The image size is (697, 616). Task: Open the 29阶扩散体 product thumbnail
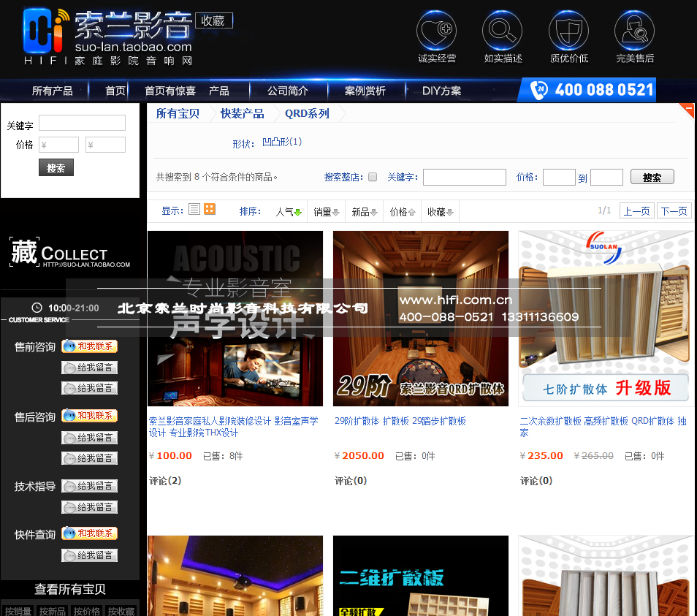[x=421, y=319]
